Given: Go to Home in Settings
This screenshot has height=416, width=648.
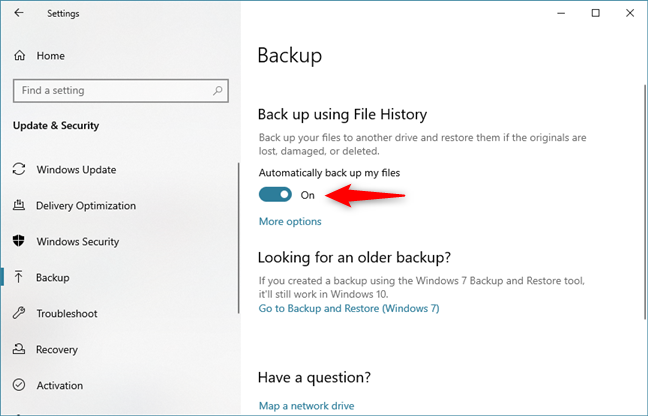Looking at the screenshot, I should tap(50, 56).
